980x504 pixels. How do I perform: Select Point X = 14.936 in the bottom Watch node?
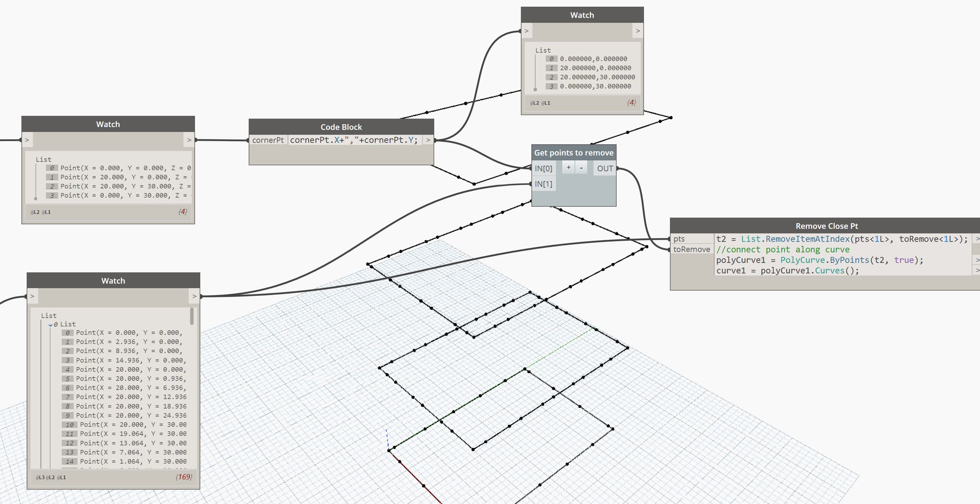pos(131,360)
